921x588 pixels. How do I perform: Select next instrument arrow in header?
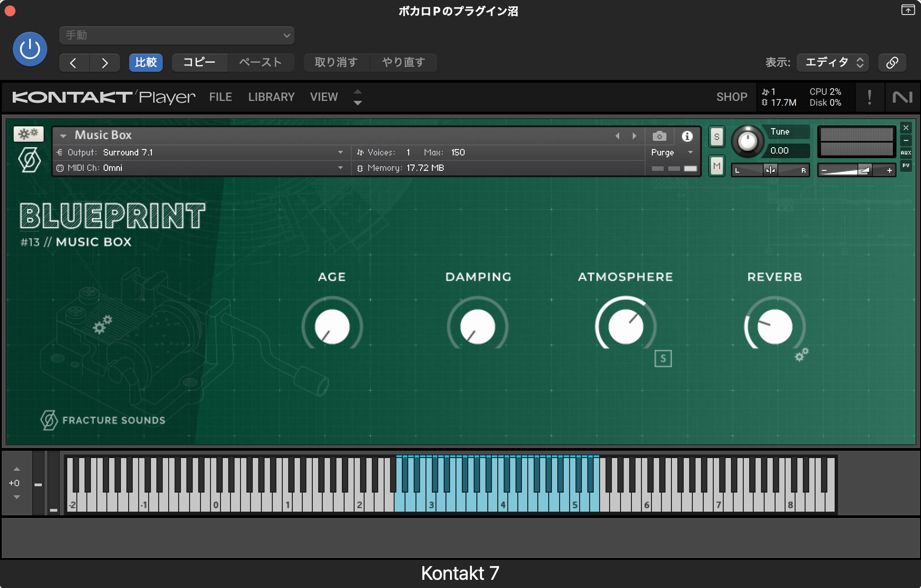tap(634, 136)
